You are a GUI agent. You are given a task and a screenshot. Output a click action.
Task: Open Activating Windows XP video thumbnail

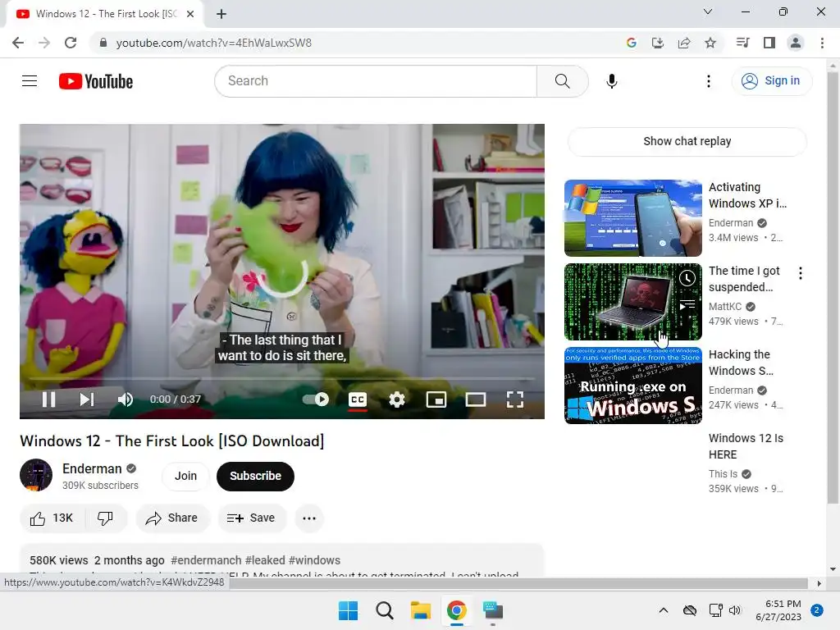click(x=632, y=218)
